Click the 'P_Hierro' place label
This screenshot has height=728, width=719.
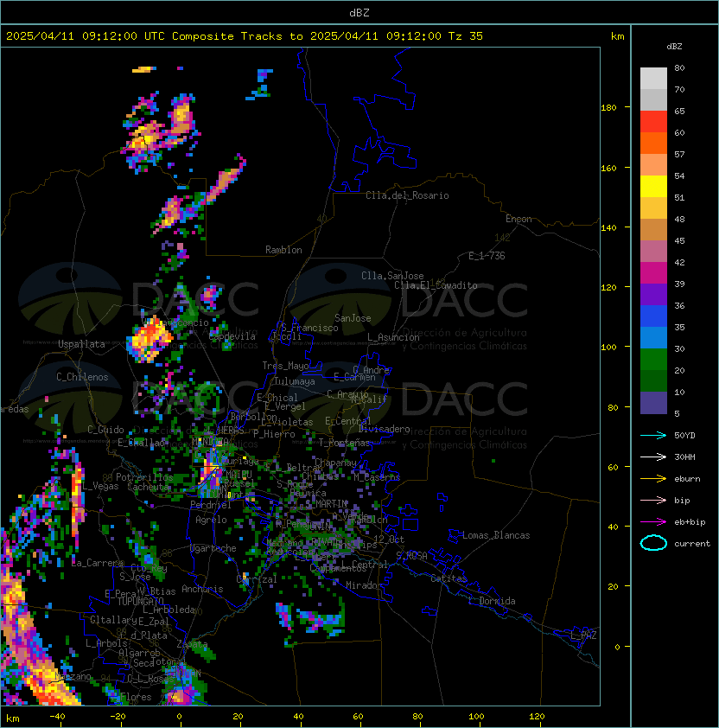click(274, 434)
